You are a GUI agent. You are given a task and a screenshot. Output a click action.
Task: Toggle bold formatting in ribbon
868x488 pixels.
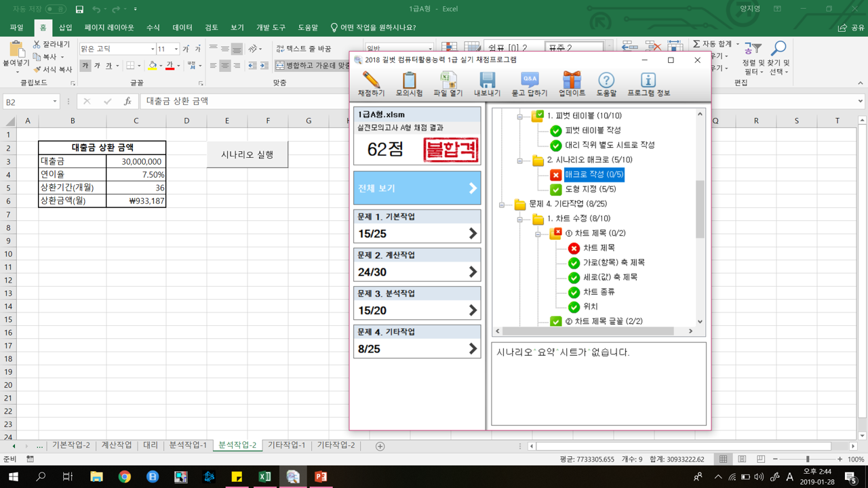85,66
